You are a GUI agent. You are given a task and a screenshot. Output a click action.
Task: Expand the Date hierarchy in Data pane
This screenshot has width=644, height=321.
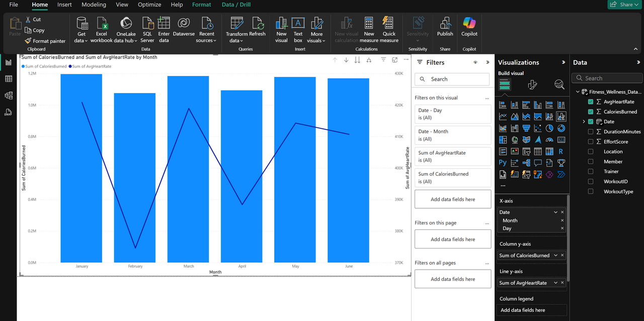tap(584, 122)
